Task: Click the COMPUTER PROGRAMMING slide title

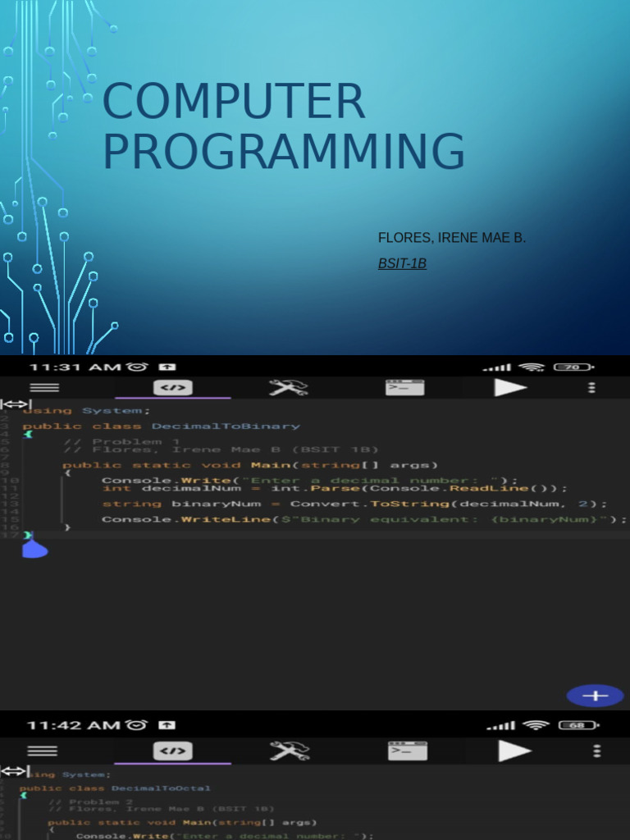Action: [283, 127]
